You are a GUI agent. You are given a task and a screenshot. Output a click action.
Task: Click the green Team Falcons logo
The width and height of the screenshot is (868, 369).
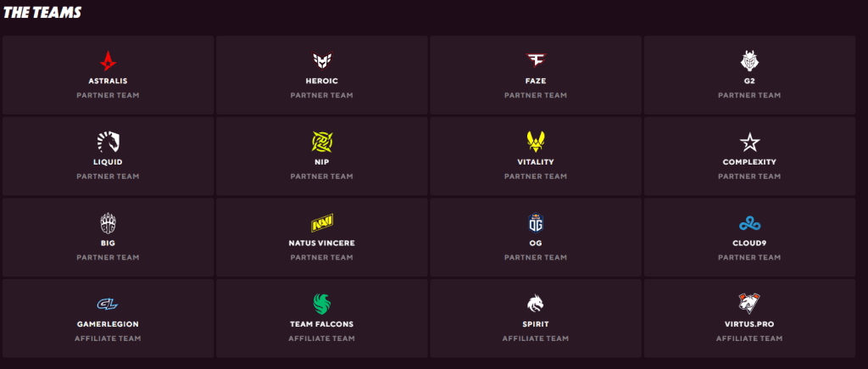click(322, 304)
